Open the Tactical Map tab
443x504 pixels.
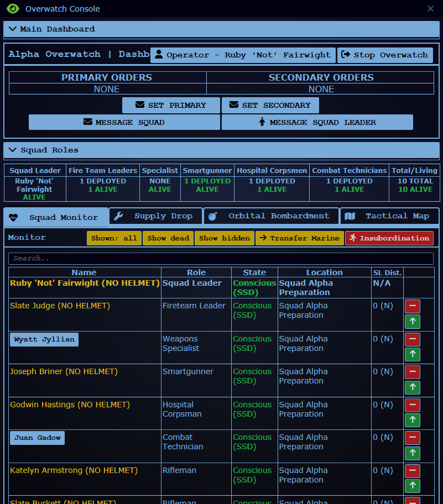389,216
